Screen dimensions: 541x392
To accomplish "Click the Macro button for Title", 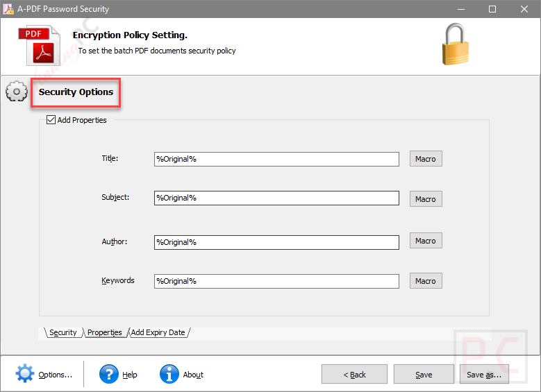I will click(x=426, y=159).
